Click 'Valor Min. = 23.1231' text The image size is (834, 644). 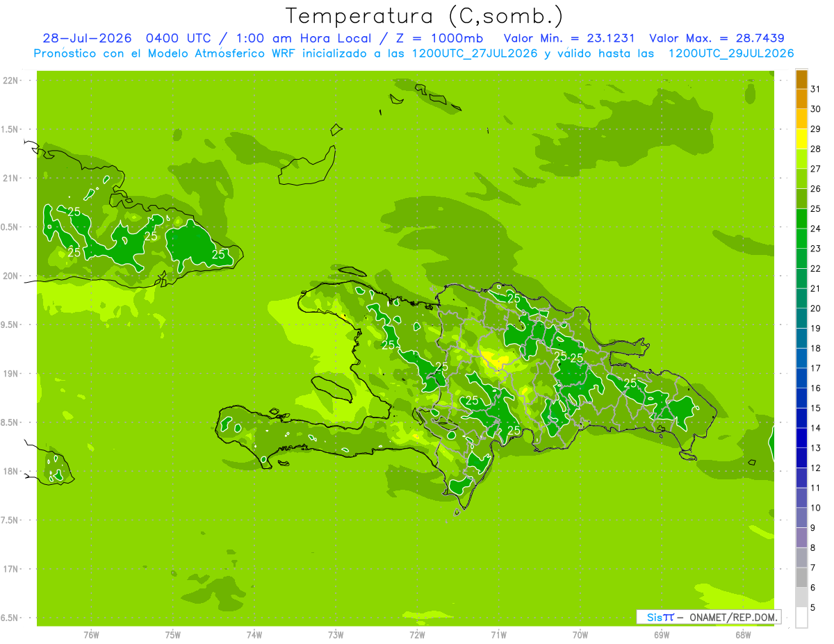click(x=569, y=38)
